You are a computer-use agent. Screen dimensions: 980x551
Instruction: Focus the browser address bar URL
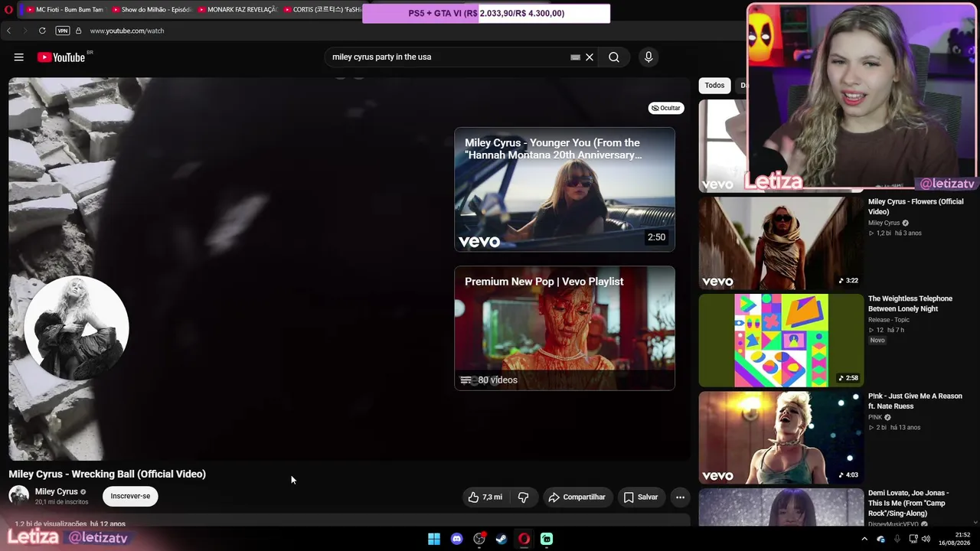pyautogui.click(x=127, y=31)
